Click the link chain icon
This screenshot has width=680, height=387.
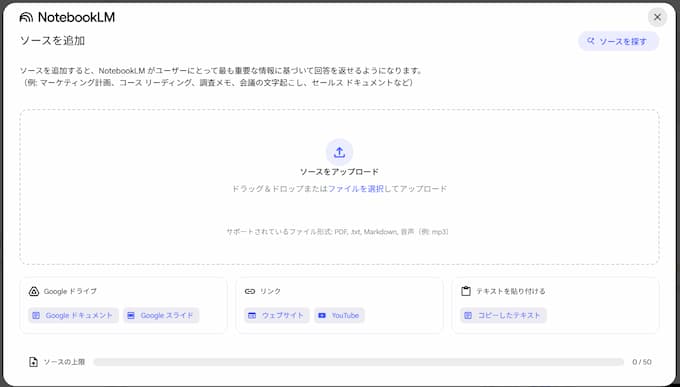tap(249, 292)
